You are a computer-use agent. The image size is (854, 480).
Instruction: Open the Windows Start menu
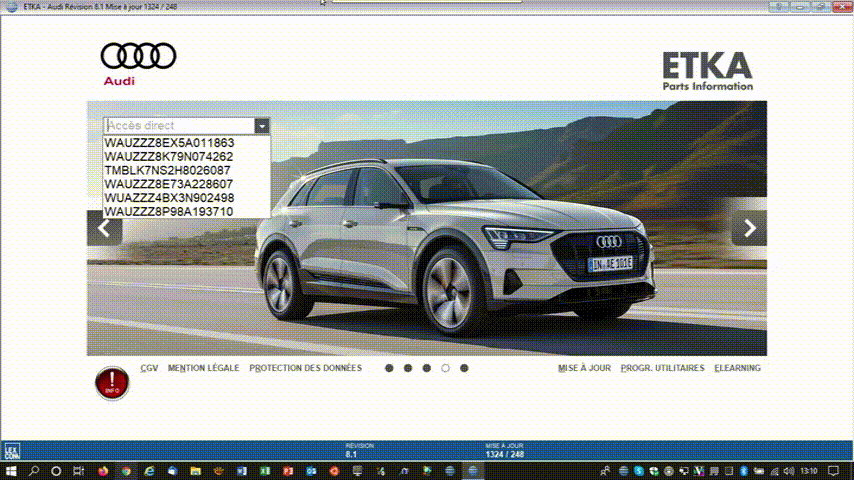tap(11, 470)
